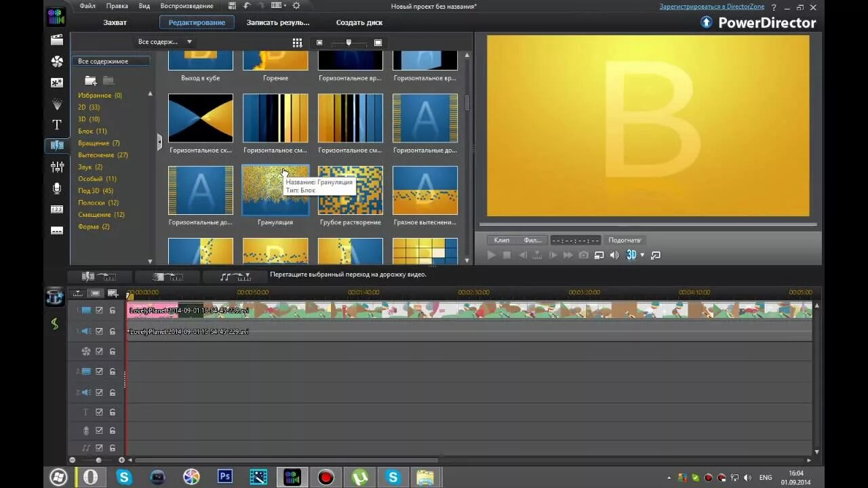Click the snapshot camera icon
The image size is (868, 488).
(583, 255)
